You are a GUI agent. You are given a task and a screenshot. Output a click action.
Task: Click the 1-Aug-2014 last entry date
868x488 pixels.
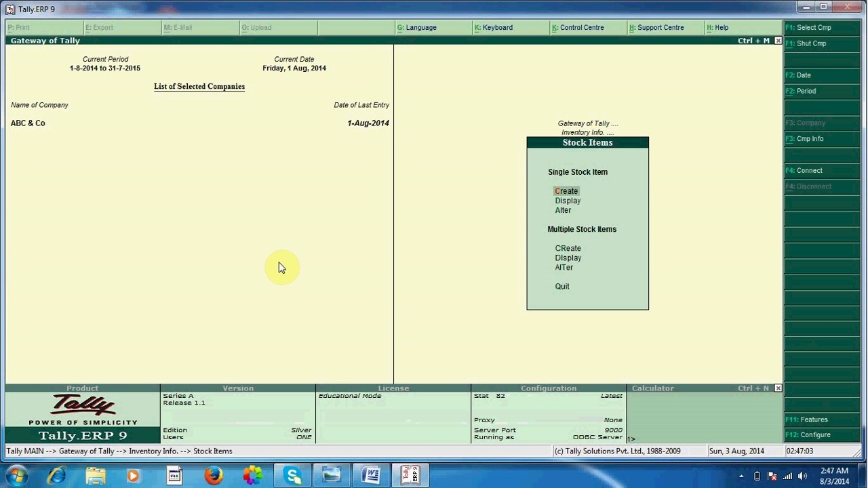click(368, 123)
